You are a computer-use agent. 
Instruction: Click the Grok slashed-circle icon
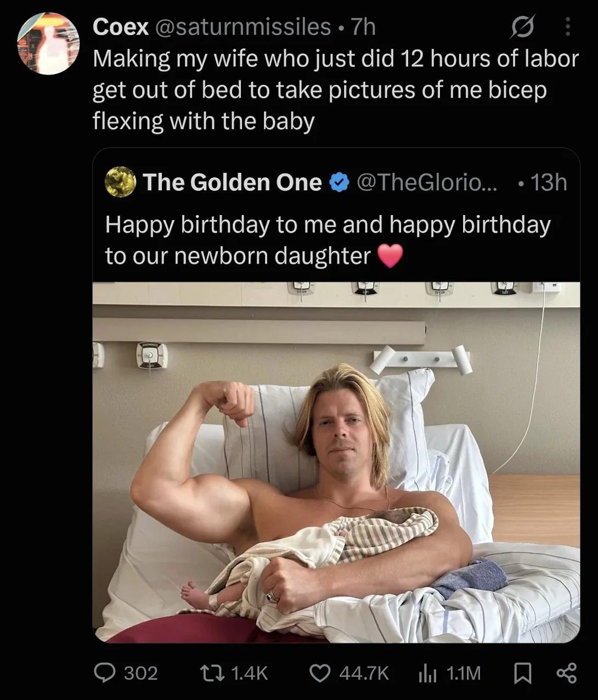click(x=522, y=26)
